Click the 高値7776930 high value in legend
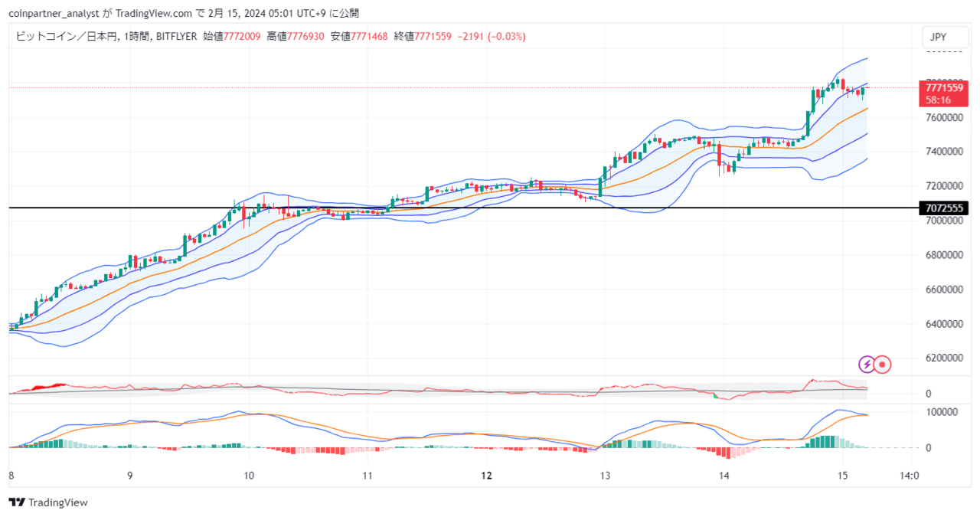Screen dimensions: 980x517 296,36
